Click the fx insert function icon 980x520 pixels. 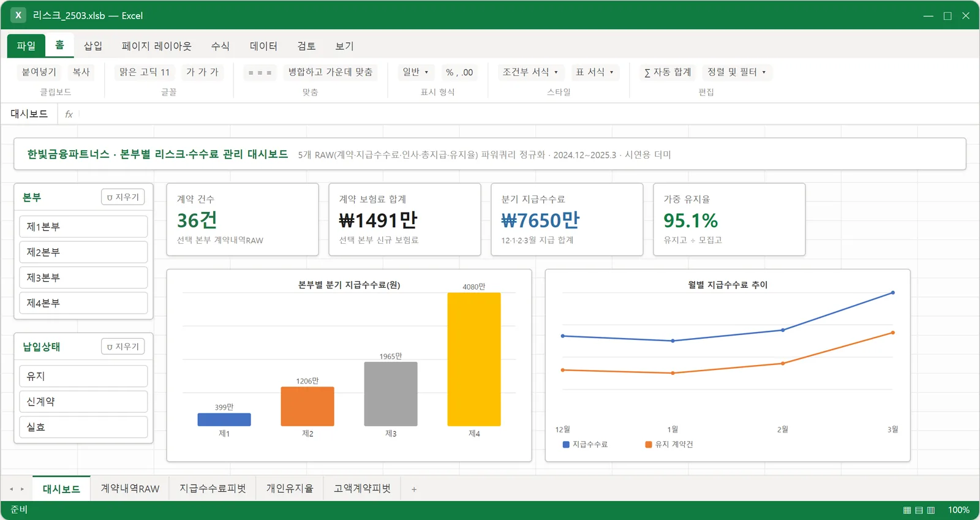click(x=69, y=114)
